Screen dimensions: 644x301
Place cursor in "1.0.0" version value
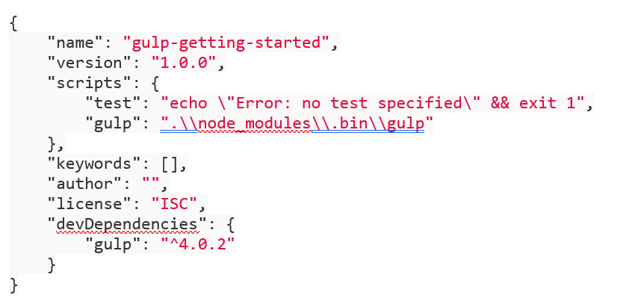[x=185, y=63]
